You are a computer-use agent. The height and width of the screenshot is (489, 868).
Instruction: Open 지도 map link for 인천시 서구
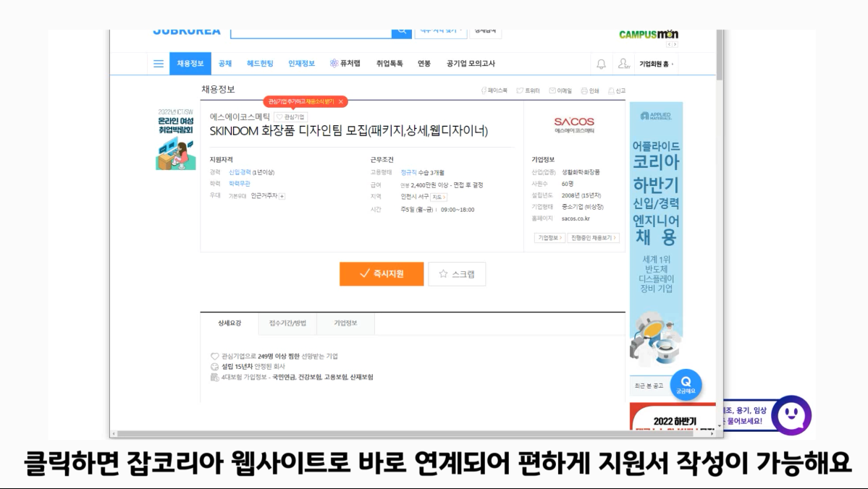pyautogui.click(x=439, y=197)
